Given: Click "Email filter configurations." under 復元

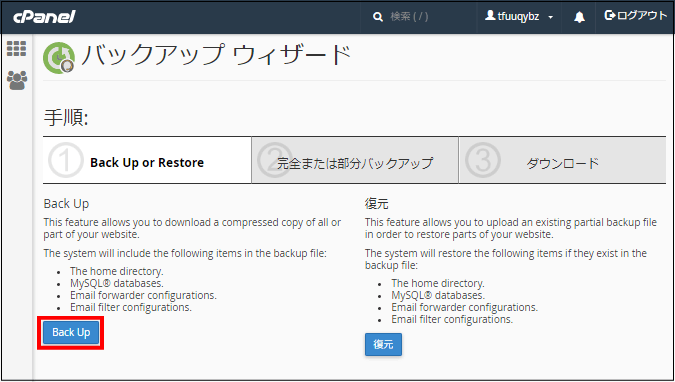Looking at the screenshot, I should pyautogui.click(x=452, y=320).
